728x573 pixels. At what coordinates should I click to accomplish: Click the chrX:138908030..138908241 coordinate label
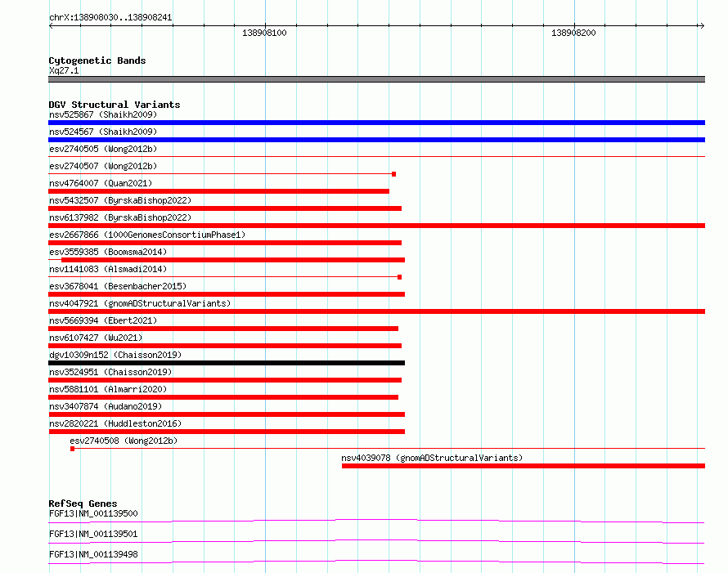(110, 18)
